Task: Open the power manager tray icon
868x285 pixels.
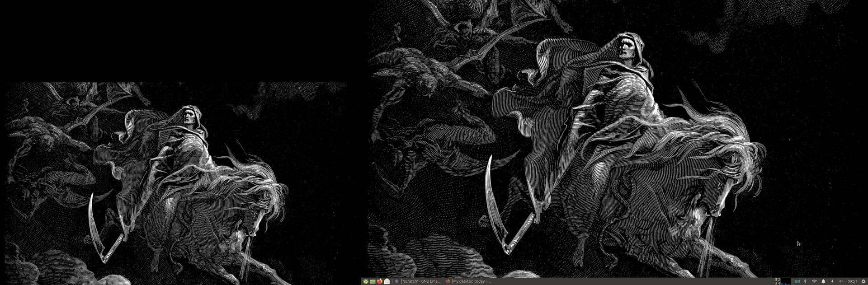Action: click(x=832, y=281)
